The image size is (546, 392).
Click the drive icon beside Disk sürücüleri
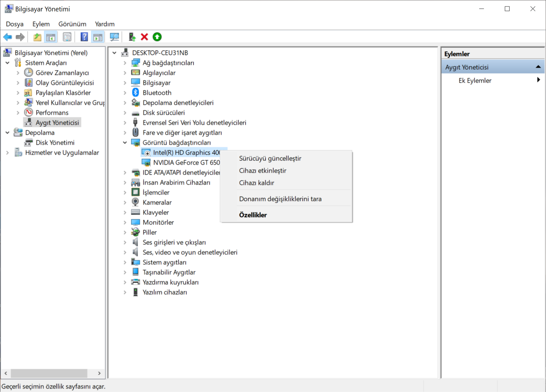(x=135, y=113)
